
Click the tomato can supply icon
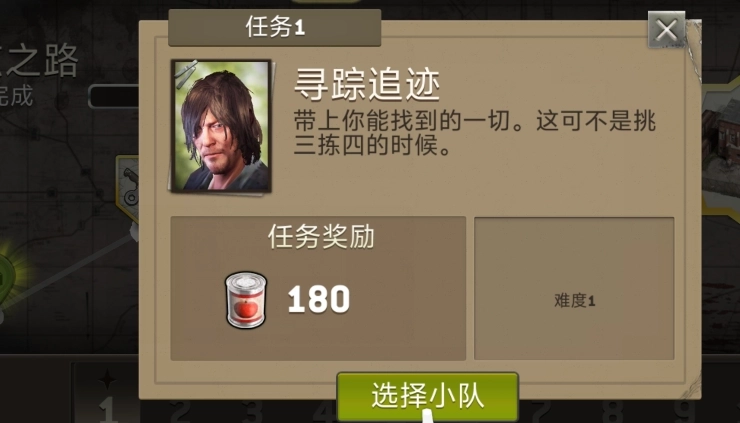(245, 300)
